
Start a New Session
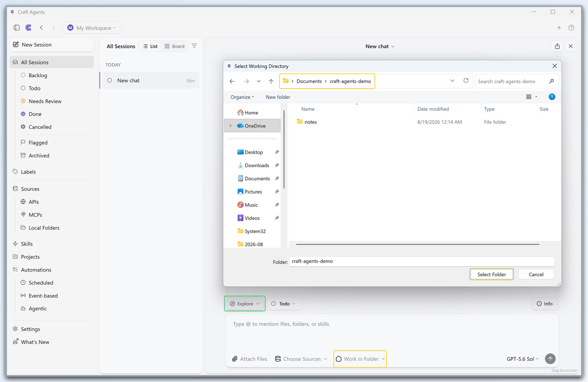tap(51, 45)
